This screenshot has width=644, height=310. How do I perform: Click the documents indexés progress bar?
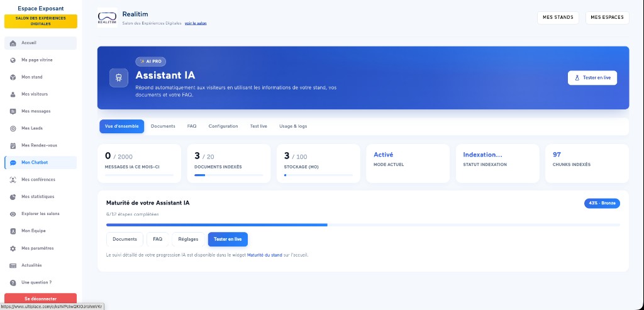tap(229, 175)
